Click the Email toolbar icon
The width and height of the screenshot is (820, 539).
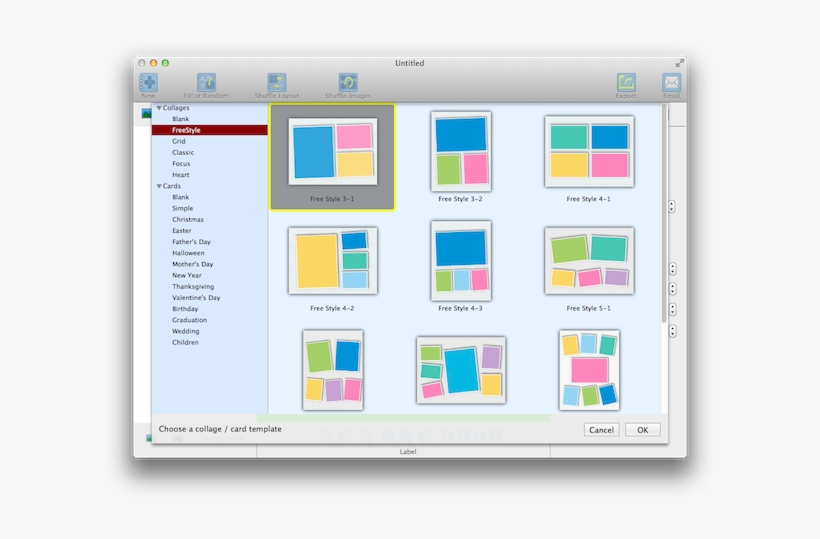tap(671, 83)
